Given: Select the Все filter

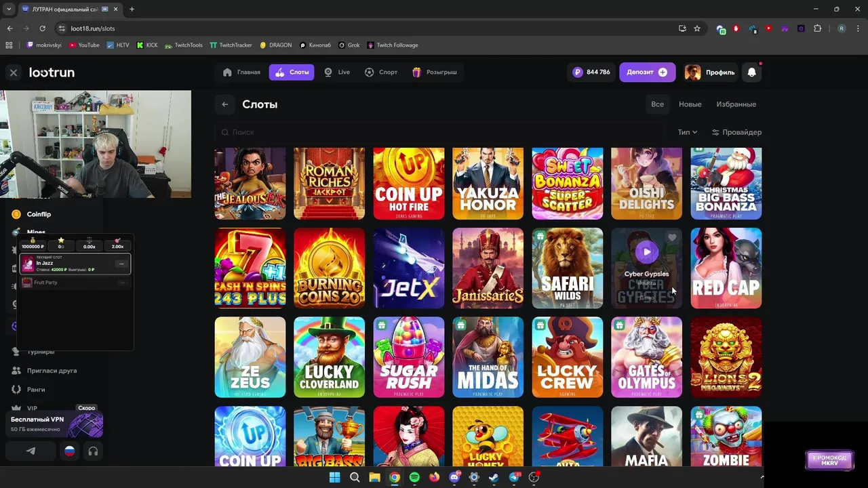Looking at the screenshot, I should click(657, 104).
